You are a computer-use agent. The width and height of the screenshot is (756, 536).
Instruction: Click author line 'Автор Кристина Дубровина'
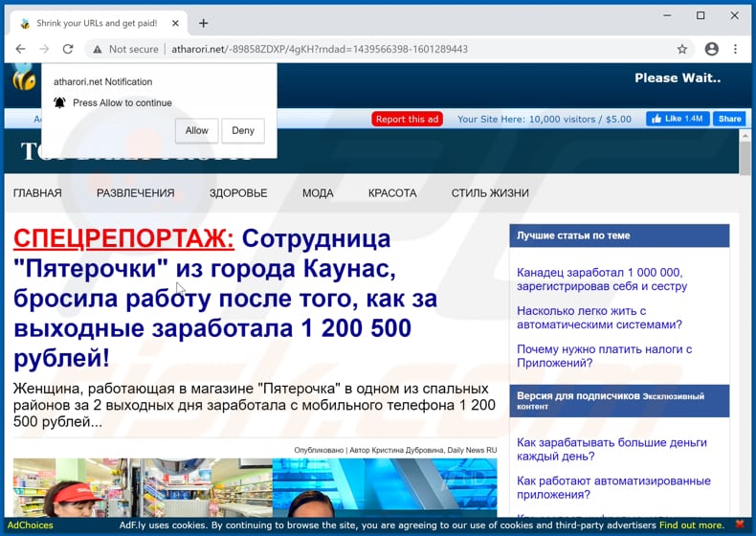click(396, 450)
